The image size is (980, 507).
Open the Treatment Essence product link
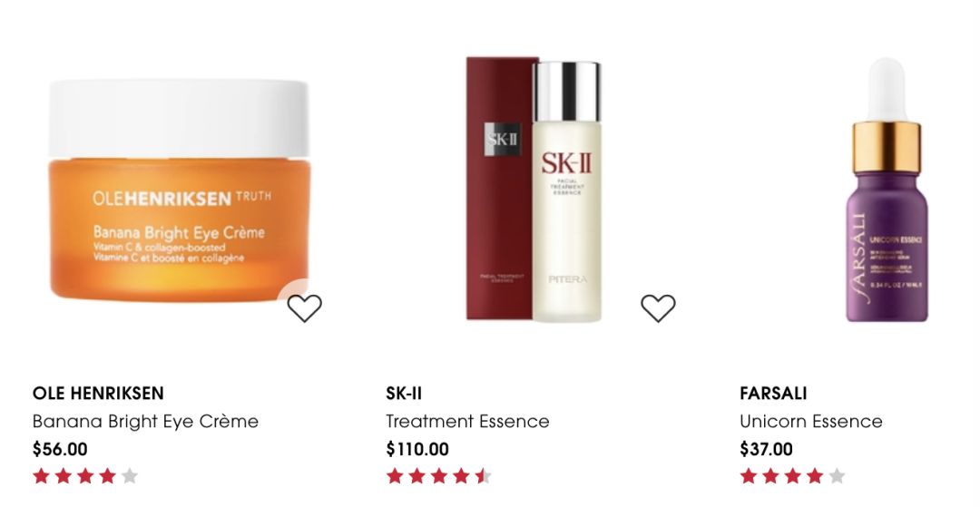[467, 422]
